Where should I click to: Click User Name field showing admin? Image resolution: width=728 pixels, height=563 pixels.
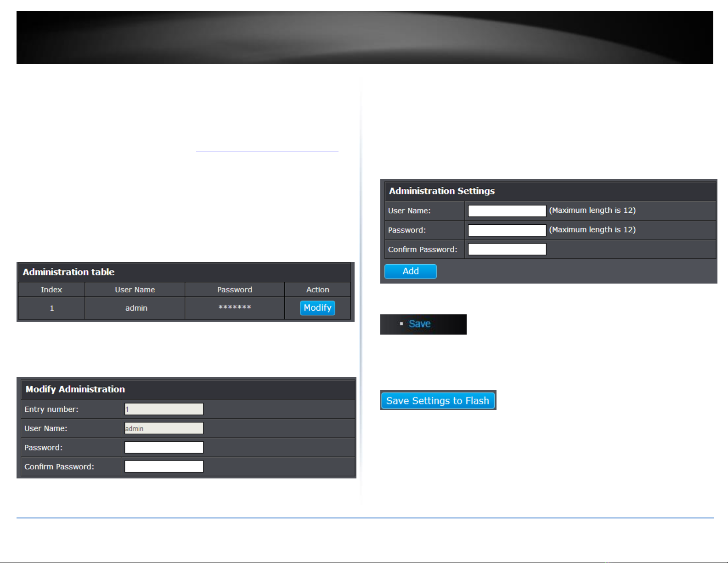tap(164, 428)
